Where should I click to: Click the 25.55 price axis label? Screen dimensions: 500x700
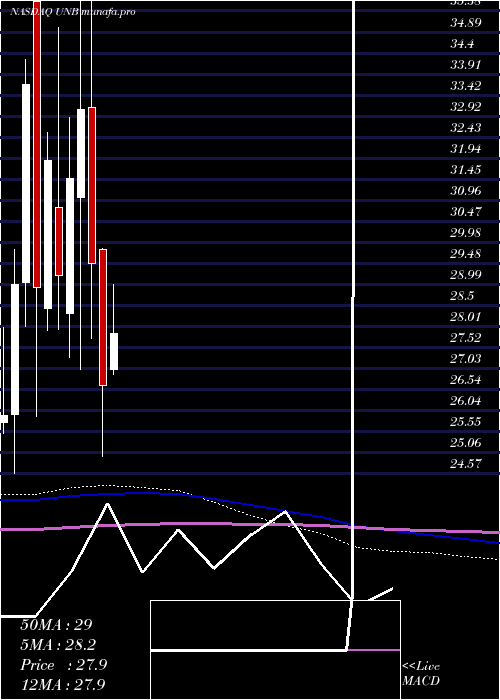tap(466, 422)
